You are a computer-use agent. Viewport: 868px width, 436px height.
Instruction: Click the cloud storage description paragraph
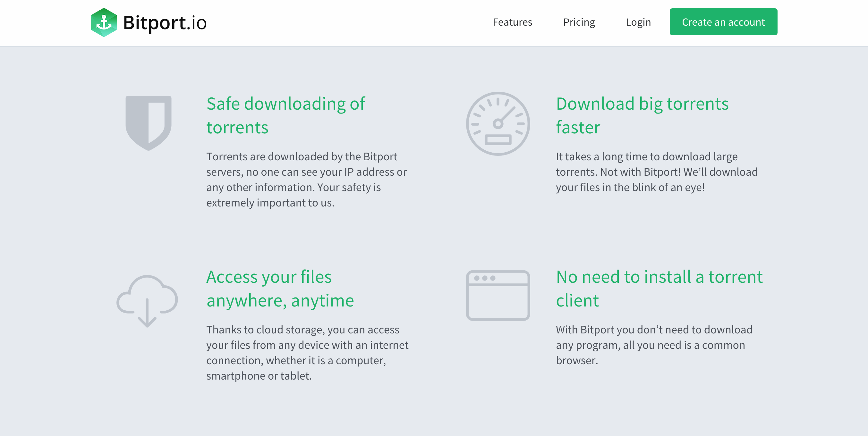pos(307,353)
